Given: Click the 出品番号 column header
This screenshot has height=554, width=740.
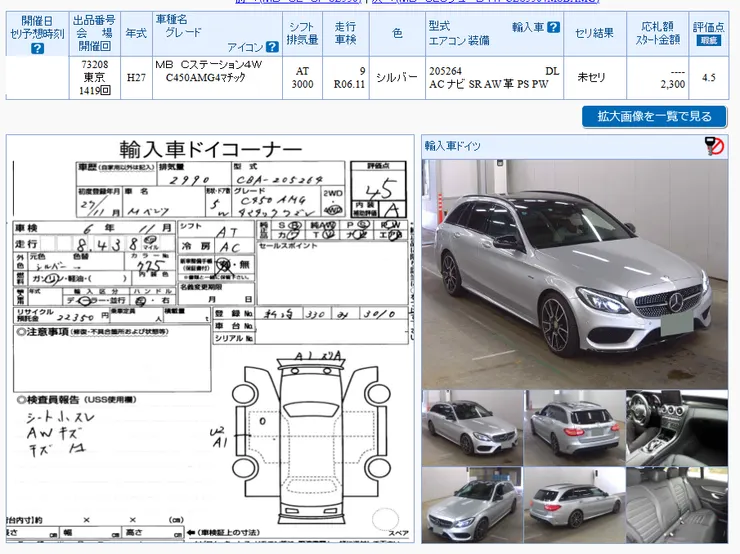Looking at the screenshot, I should (x=94, y=20).
